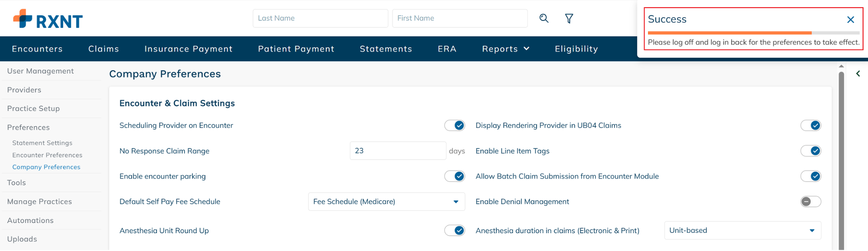Go to Insurance Payment menu
Viewport: 868px width, 251px height.
point(188,49)
